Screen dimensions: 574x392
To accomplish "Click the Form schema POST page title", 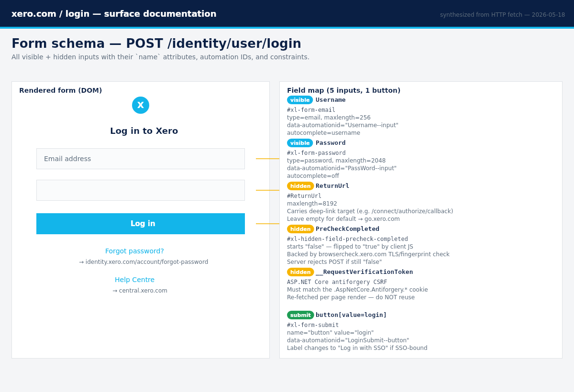I will [x=156, y=44].
